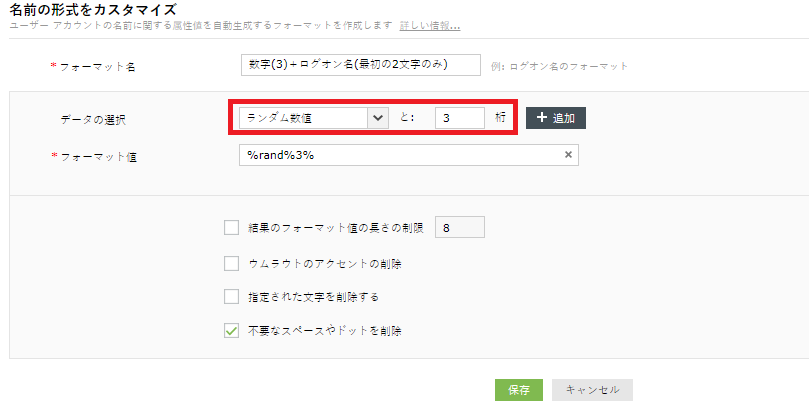
Task: Click the 詳しい情報 link
Action: click(x=436, y=25)
